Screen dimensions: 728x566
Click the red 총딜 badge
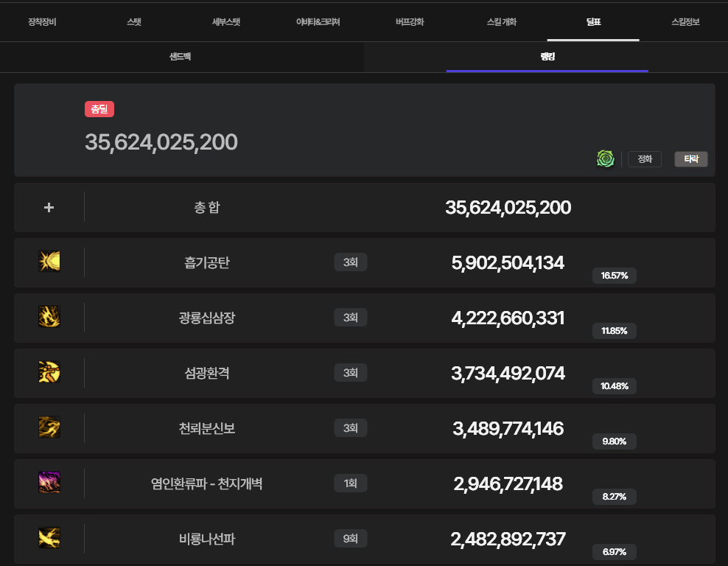click(x=99, y=109)
